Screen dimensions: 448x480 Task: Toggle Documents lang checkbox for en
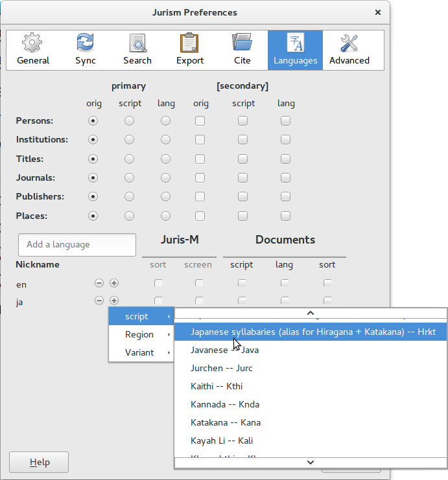(x=285, y=283)
